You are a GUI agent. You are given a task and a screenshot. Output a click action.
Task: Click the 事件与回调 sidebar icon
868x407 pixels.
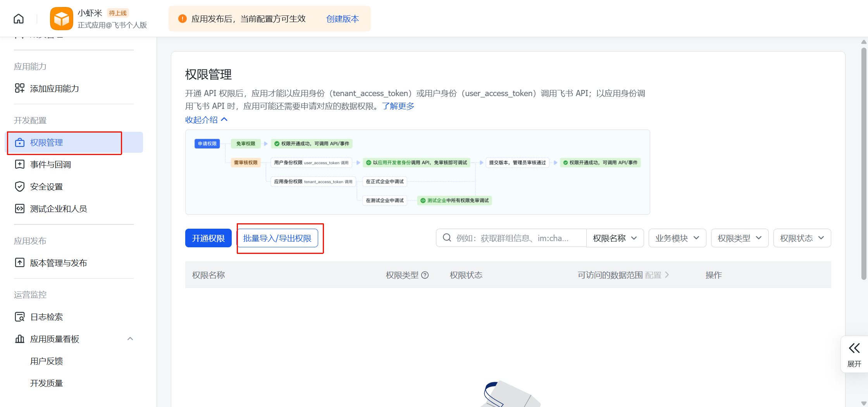click(19, 164)
